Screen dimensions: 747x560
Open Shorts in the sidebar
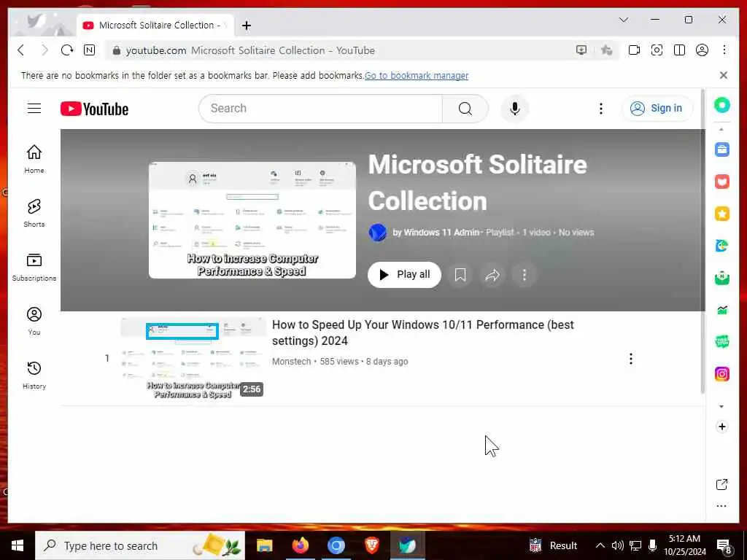click(34, 213)
